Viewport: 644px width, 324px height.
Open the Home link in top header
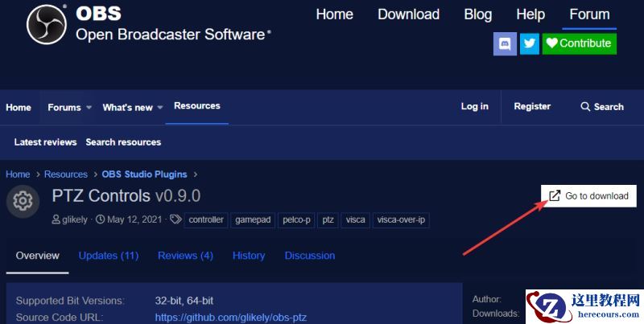(334, 14)
